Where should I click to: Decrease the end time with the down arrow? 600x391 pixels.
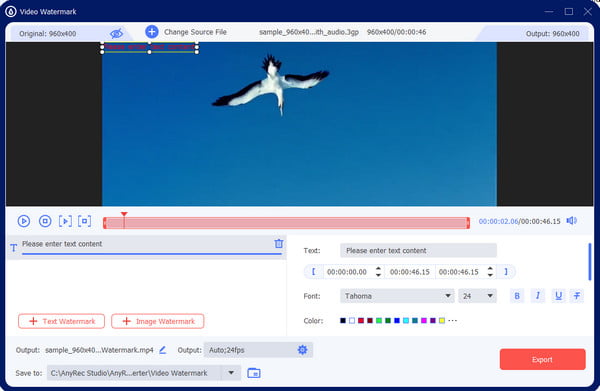[x=490, y=275]
